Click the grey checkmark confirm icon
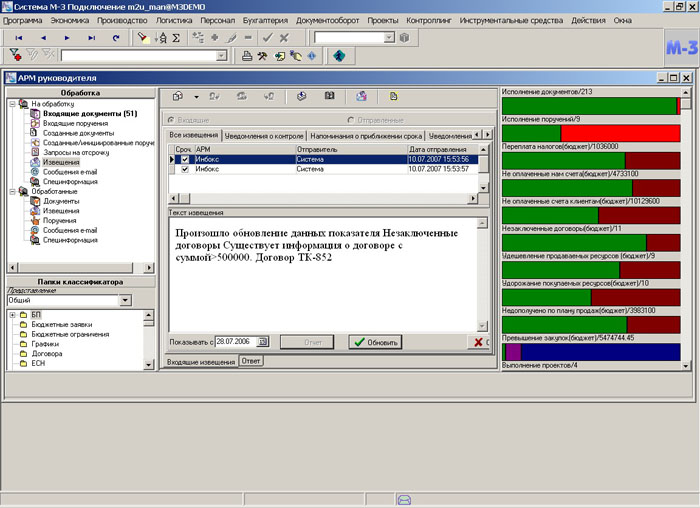Image resolution: width=700 pixels, height=508 pixels. 267,38
